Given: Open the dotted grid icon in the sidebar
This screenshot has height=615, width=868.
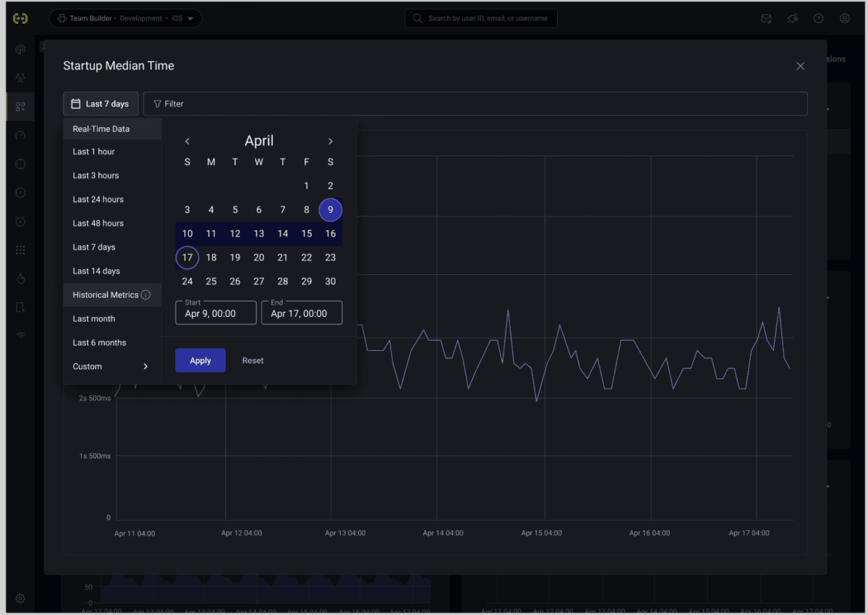Looking at the screenshot, I should point(20,250).
